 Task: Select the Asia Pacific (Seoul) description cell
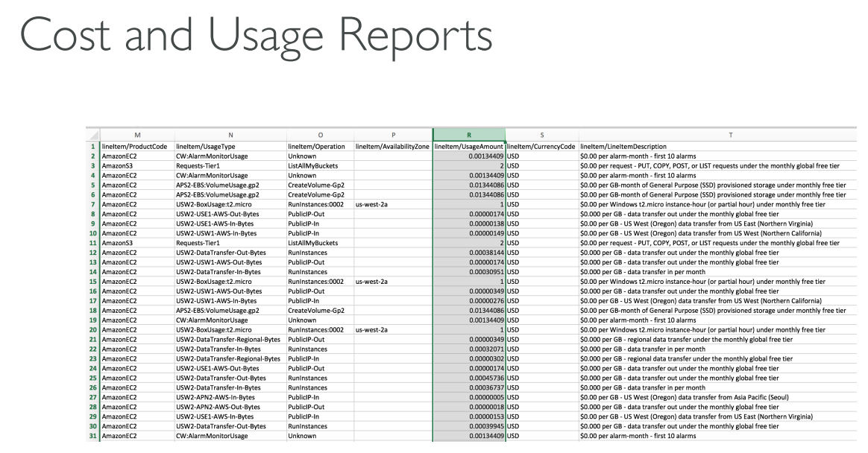tap(707, 398)
